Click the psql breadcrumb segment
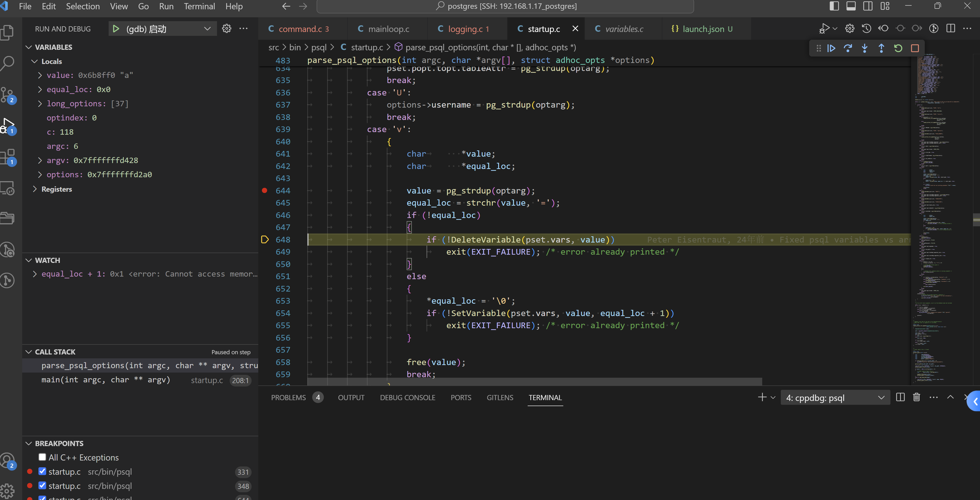This screenshot has width=980, height=500. 319,47
